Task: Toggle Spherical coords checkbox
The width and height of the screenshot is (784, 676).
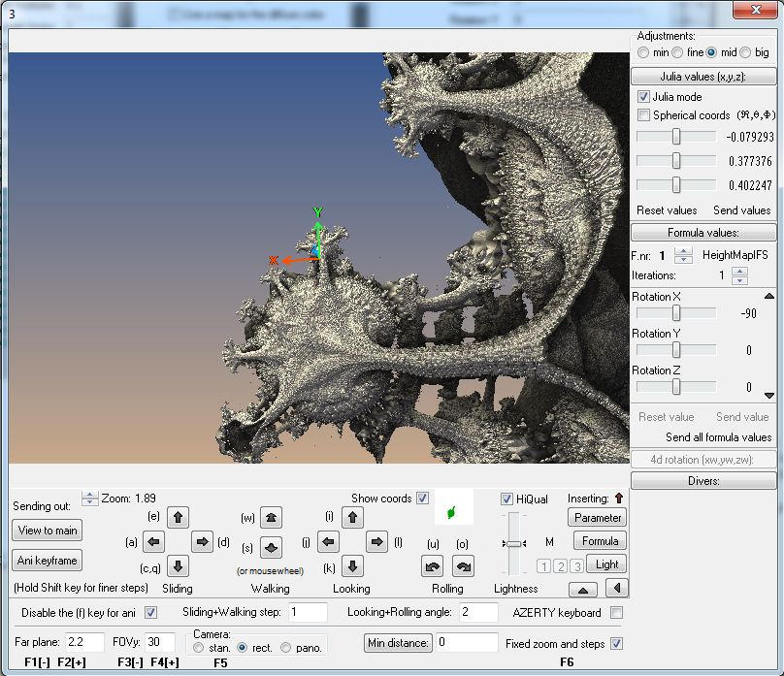Action: [x=643, y=114]
